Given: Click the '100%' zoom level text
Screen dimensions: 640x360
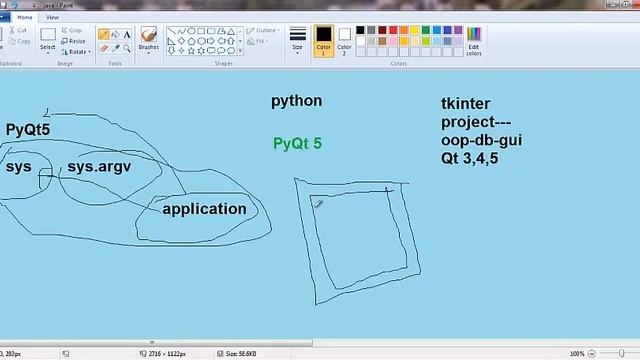Looking at the screenshot, I should 577,354.
